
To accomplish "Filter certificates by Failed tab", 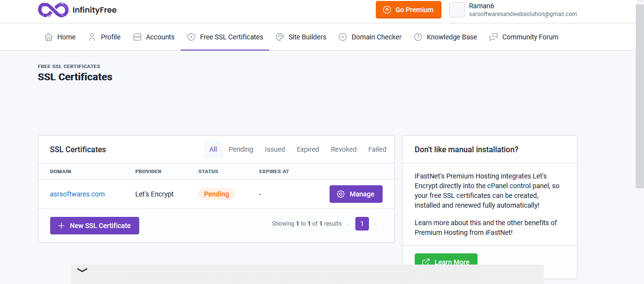I will point(377,149).
